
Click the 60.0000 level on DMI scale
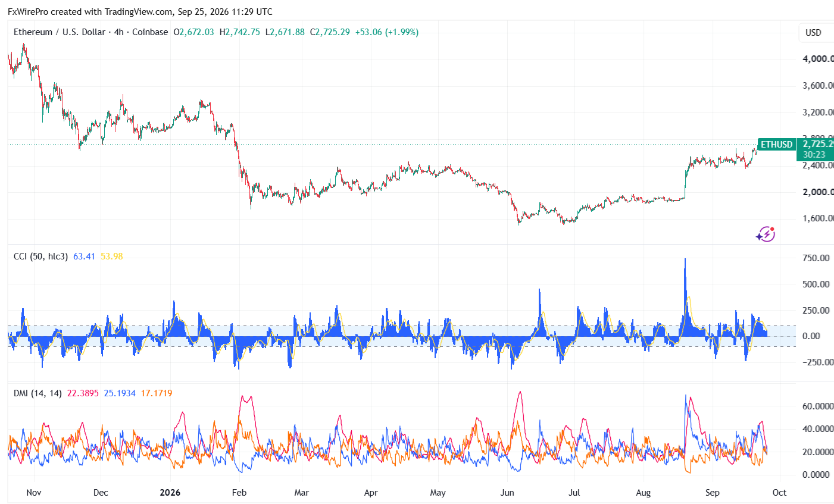point(816,406)
